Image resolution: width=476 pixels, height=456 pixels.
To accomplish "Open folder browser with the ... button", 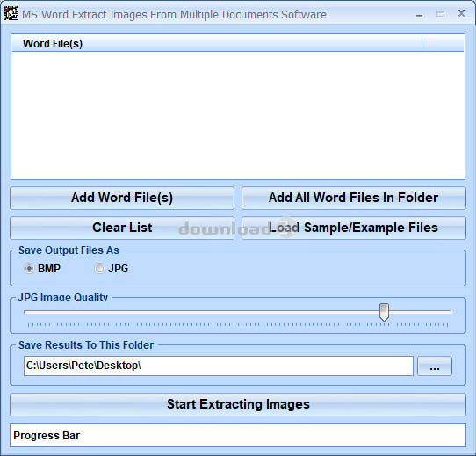I will point(435,366).
